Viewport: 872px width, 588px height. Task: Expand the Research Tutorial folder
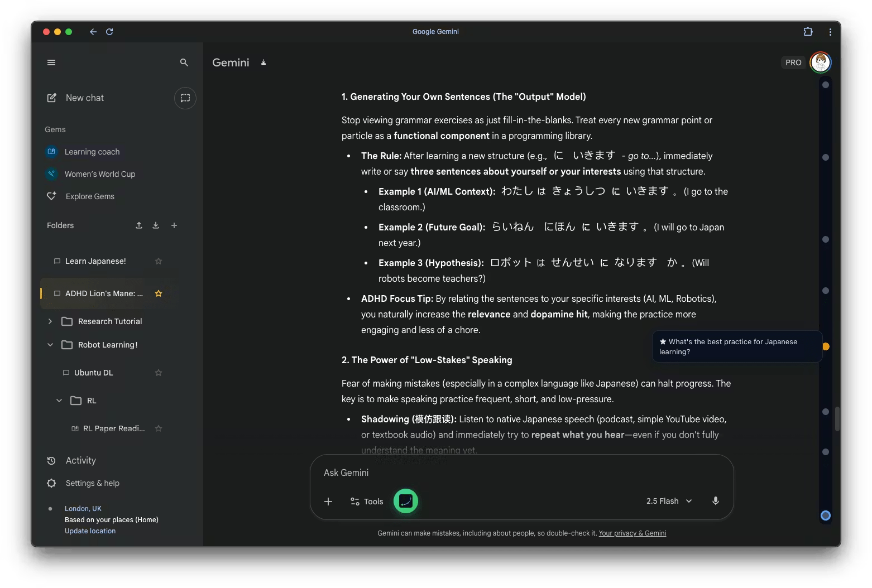point(50,321)
